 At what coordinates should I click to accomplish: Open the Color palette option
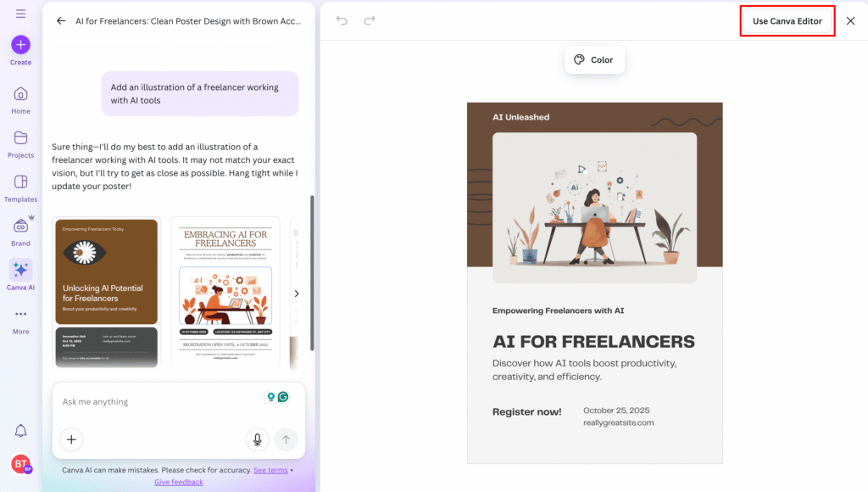click(x=594, y=60)
